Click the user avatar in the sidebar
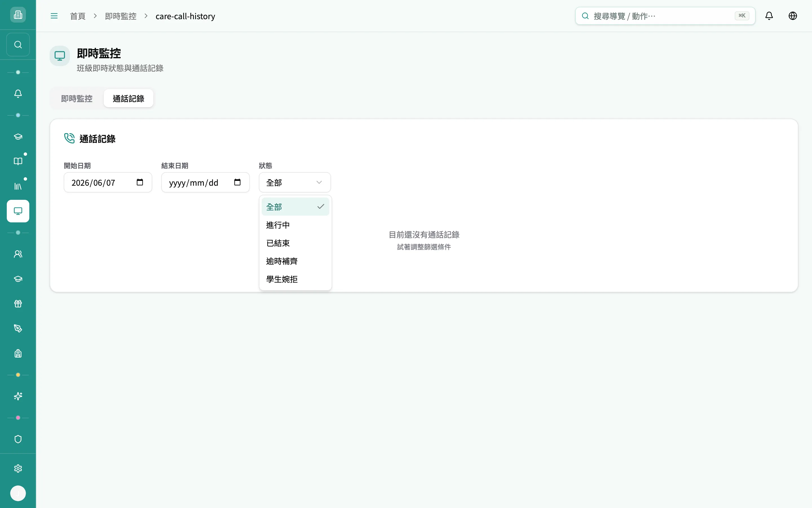Viewport: 812px width, 508px height. pyautogui.click(x=18, y=493)
